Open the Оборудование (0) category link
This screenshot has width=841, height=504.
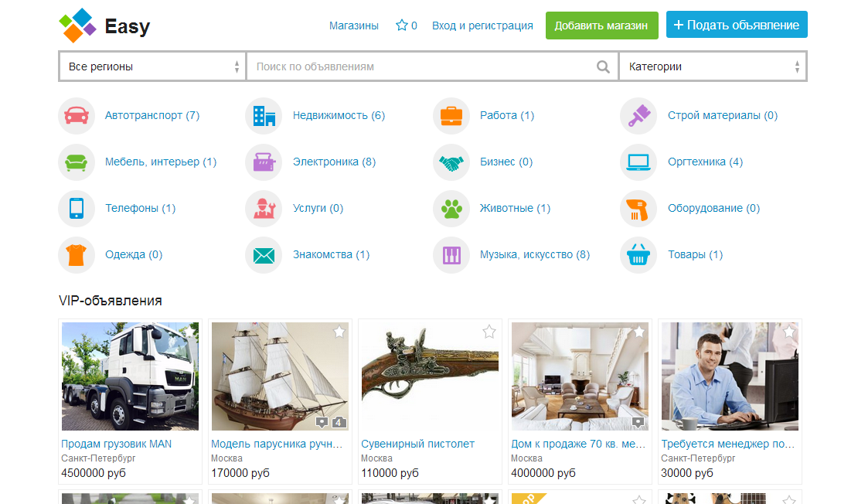714,208
